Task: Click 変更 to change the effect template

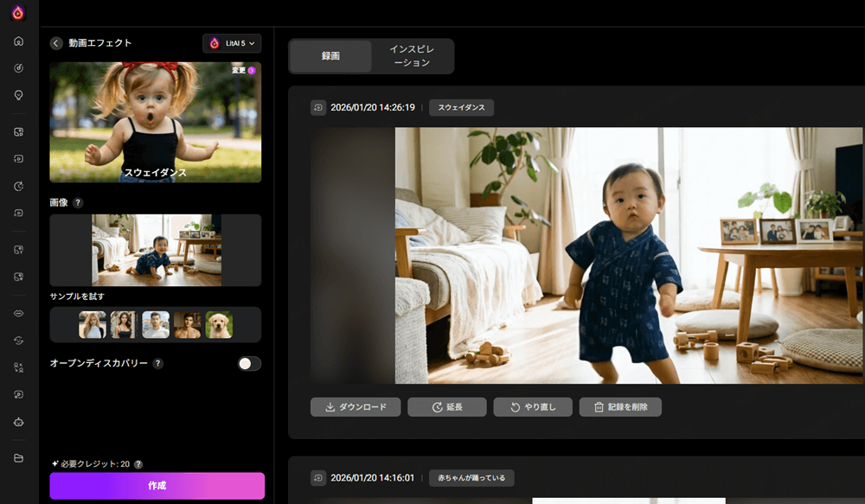Action: pyautogui.click(x=243, y=70)
